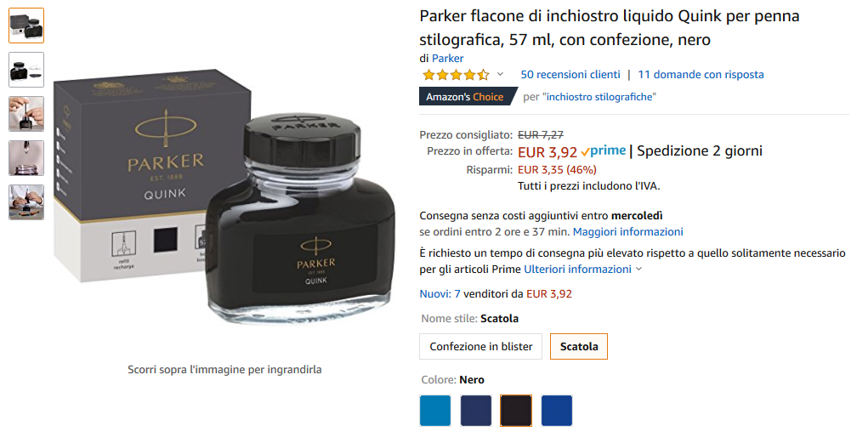
Task: Click the Maggiori informazioni delivery link
Action: pos(627,232)
